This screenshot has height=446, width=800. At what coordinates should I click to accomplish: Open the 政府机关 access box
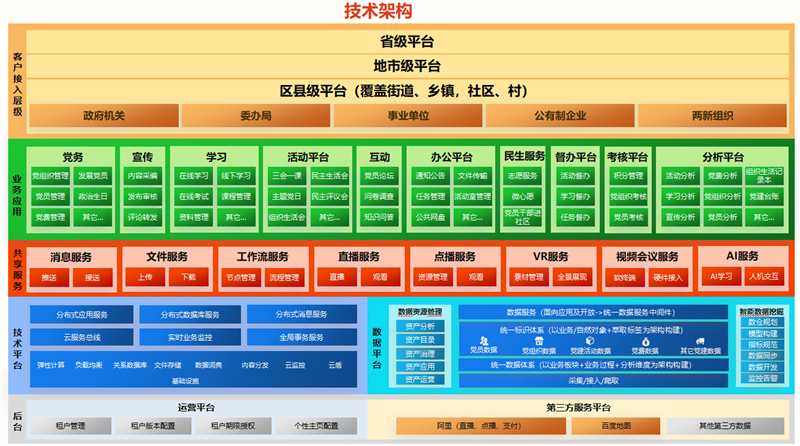(x=104, y=116)
